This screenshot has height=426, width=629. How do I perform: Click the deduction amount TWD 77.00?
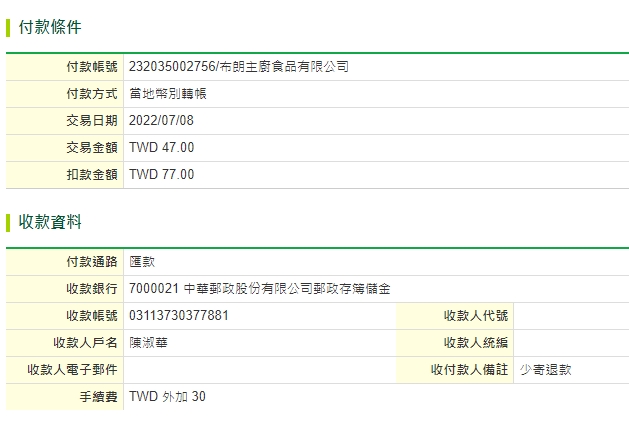tap(162, 174)
